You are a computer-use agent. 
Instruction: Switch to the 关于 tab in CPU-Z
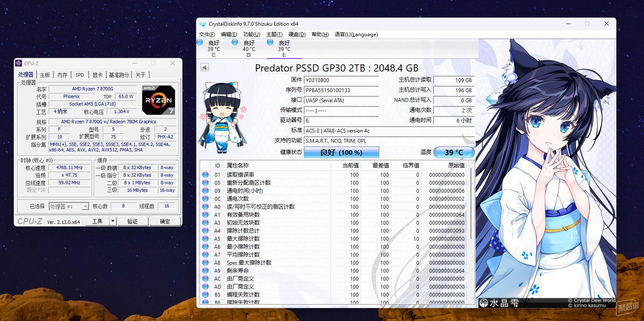pos(140,75)
